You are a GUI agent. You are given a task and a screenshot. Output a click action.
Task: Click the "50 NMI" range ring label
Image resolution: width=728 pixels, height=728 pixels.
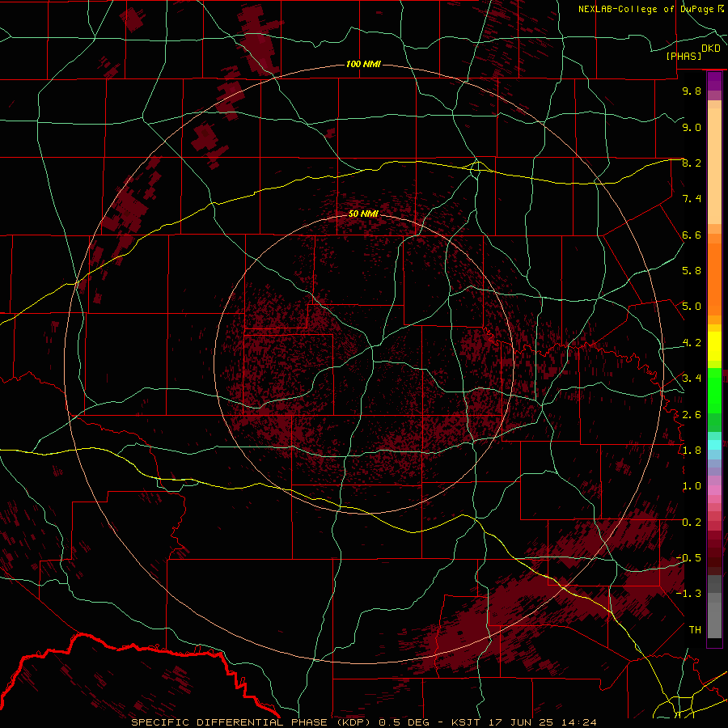click(363, 214)
